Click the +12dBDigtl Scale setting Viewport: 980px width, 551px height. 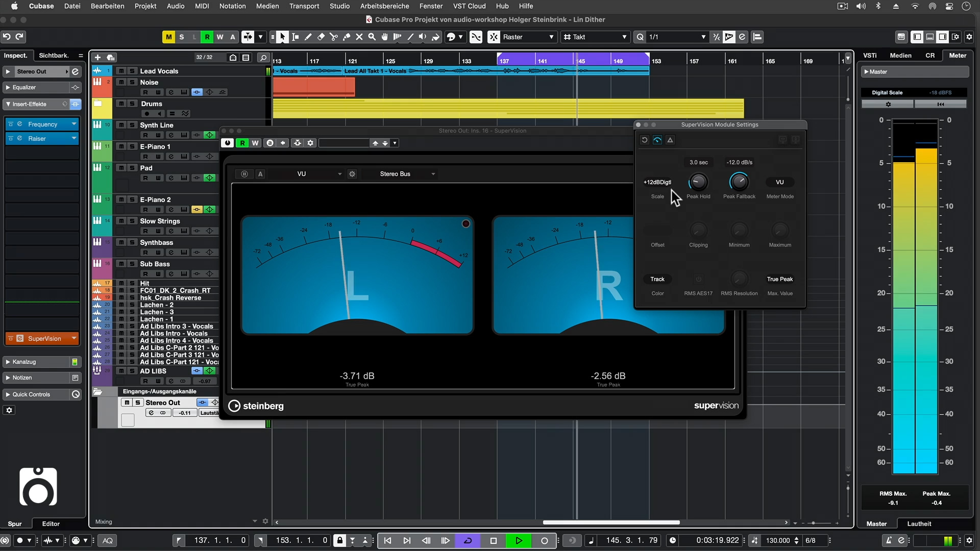[657, 182]
